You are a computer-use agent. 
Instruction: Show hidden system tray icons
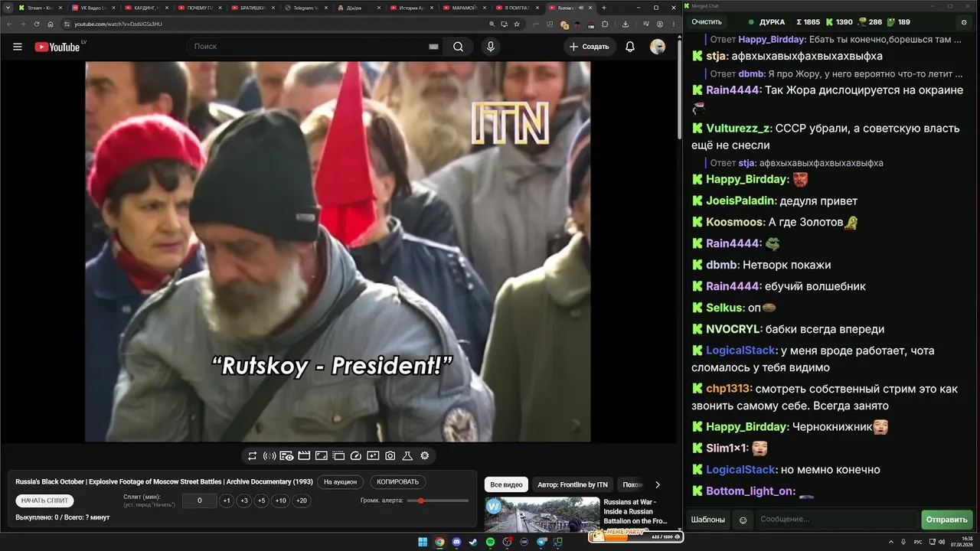pos(893,542)
